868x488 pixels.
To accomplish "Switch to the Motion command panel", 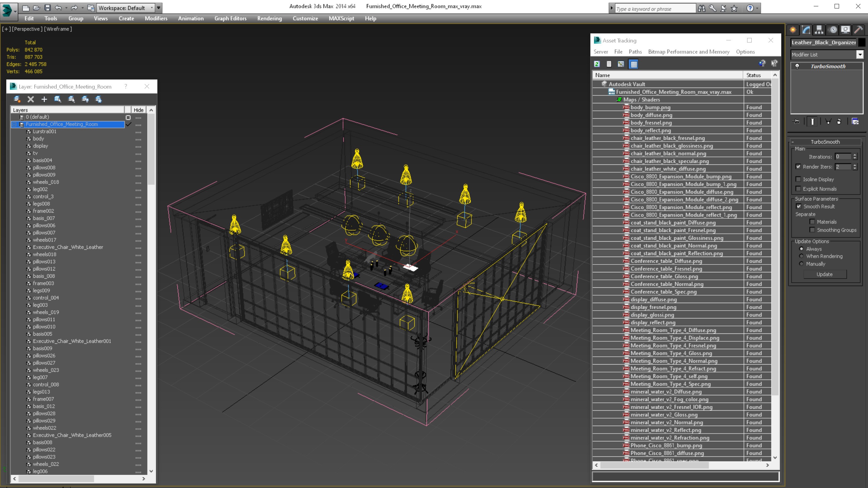I will click(833, 30).
